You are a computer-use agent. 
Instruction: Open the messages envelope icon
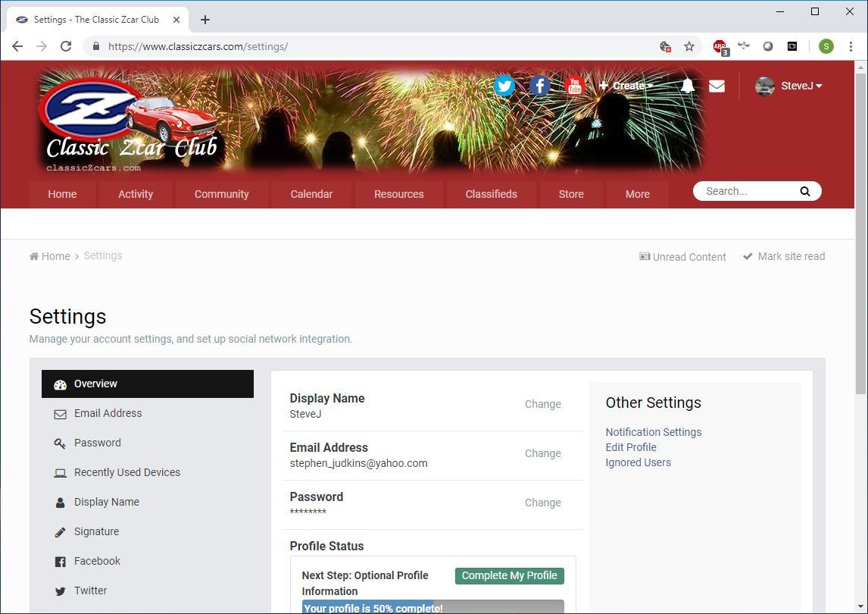pyautogui.click(x=717, y=86)
